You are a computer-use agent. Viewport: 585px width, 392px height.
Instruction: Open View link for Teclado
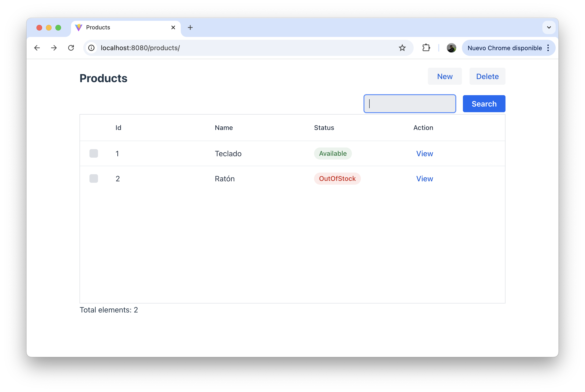click(x=424, y=153)
